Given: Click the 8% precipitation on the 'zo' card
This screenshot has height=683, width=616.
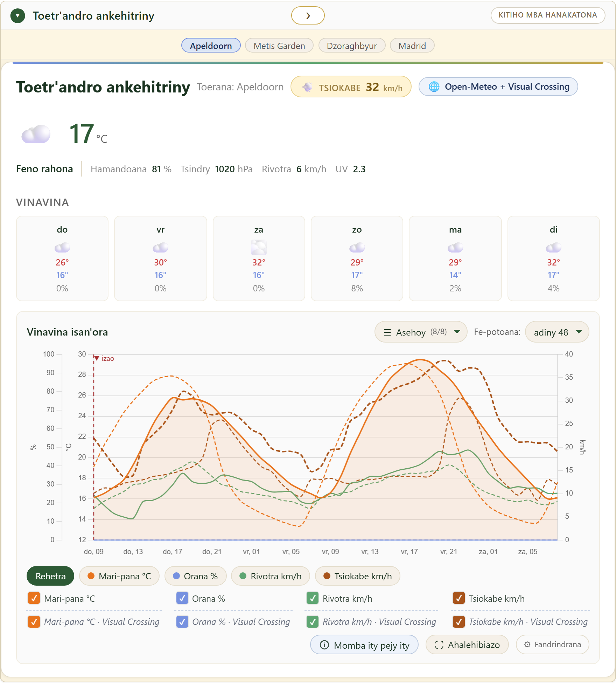Looking at the screenshot, I should [357, 288].
